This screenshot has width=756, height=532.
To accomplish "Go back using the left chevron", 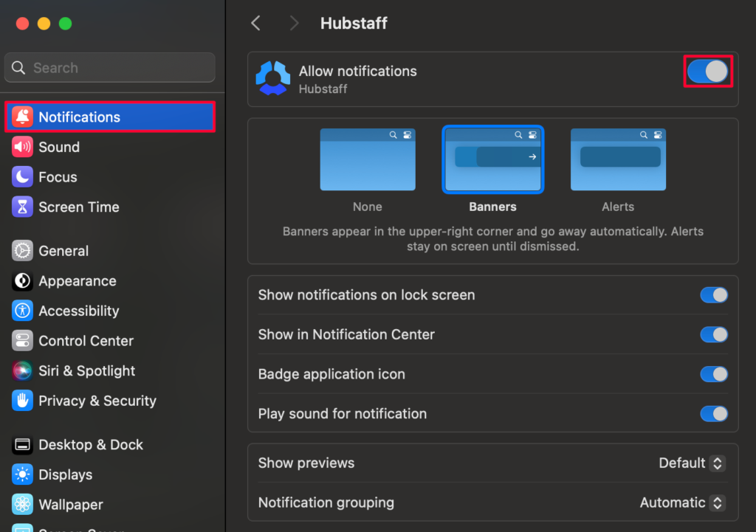I will tap(255, 23).
